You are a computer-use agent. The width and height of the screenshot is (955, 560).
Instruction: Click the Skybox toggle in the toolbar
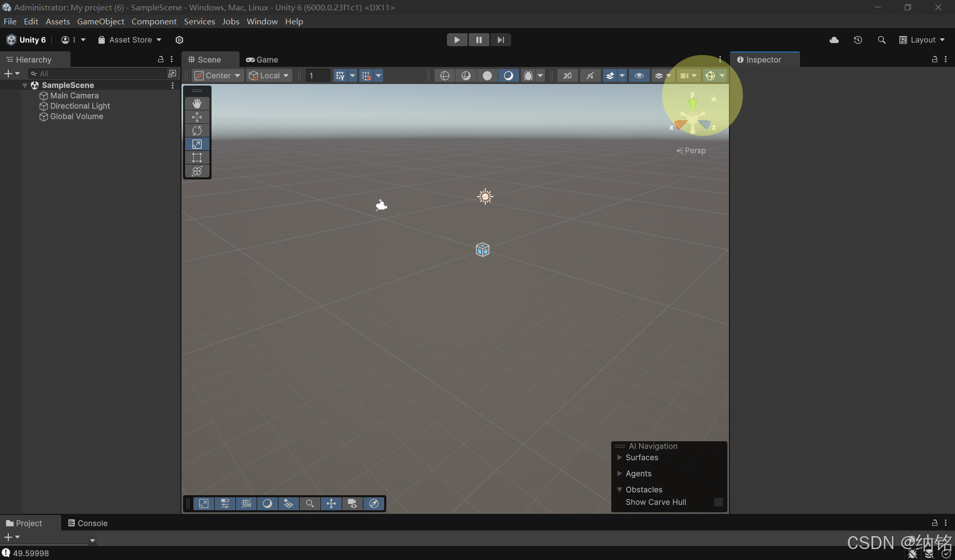point(444,75)
